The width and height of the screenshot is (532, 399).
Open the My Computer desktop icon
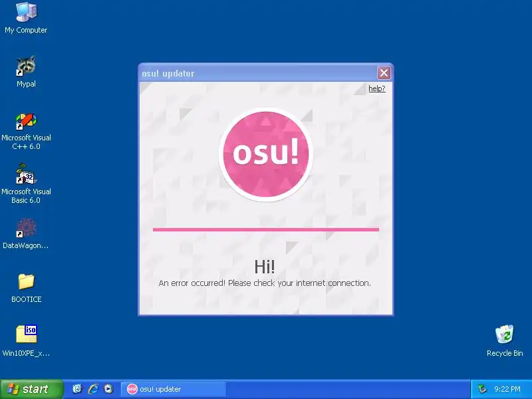coord(26,19)
